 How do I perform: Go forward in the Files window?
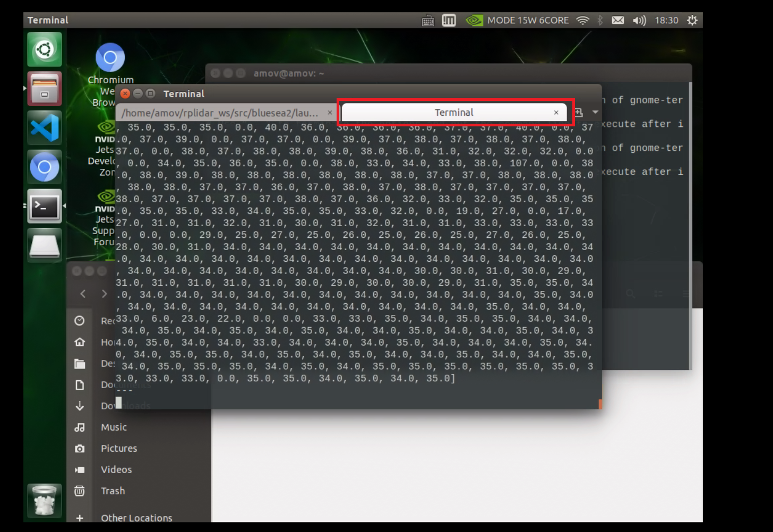(104, 294)
